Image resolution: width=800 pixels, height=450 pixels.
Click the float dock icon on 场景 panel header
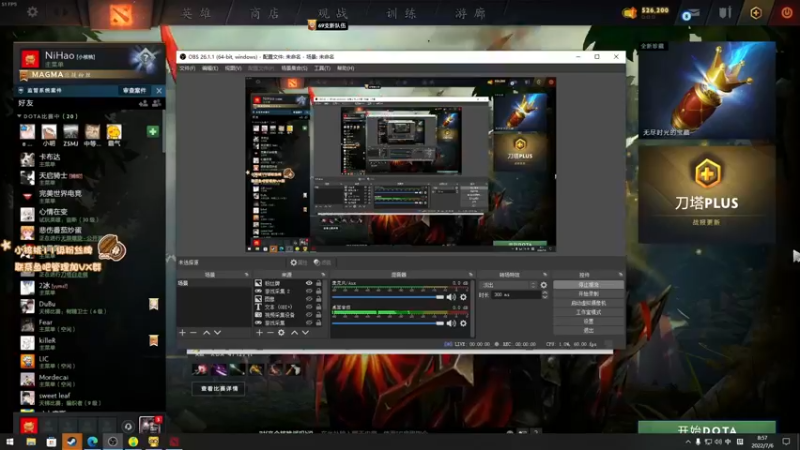click(x=246, y=274)
